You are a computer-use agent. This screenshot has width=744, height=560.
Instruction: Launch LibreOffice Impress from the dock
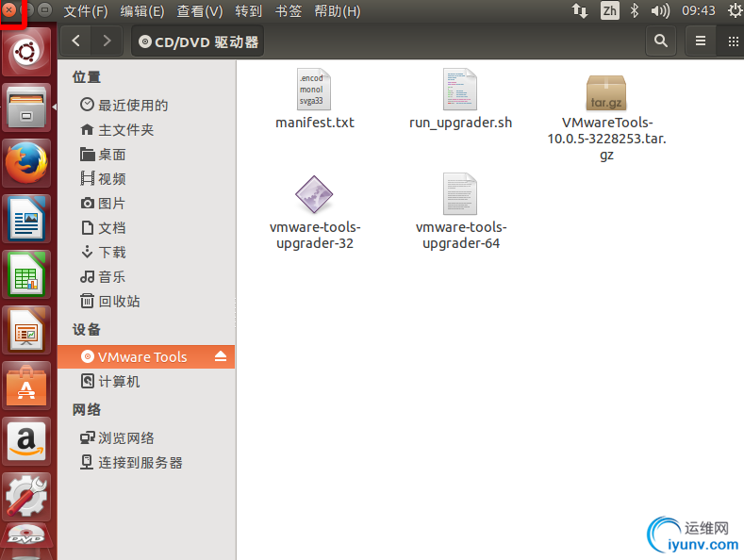point(26,330)
